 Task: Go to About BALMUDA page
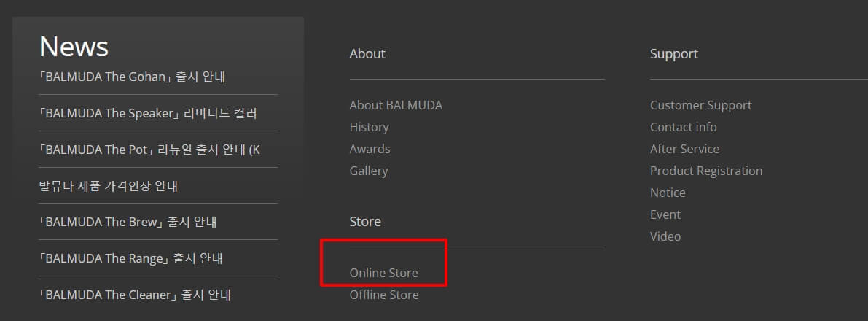(x=396, y=105)
